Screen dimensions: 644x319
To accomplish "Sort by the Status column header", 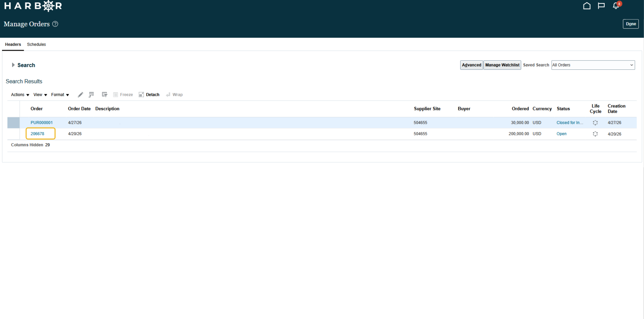I will point(563,109).
